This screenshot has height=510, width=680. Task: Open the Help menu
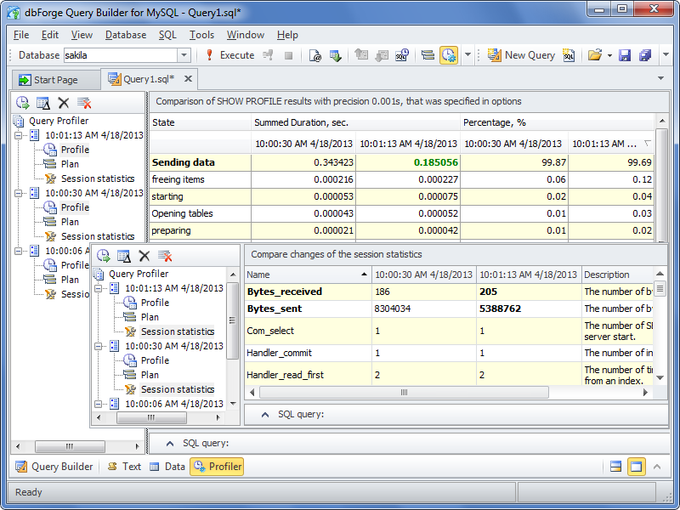pyautogui.click(x=288, y=35)
